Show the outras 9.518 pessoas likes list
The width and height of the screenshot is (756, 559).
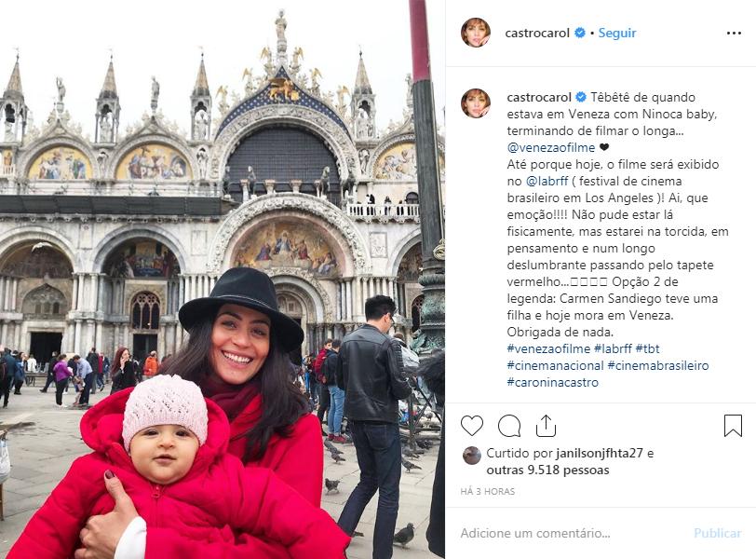click(547, 470)
